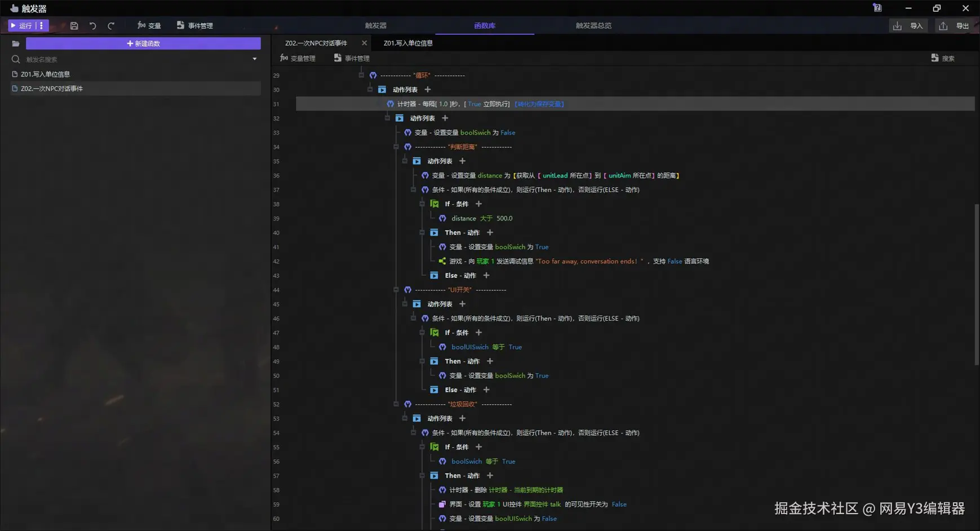Click the "boolUISwich 等于 True" condition
The height and width of the screenshot is (531, 980).
click(481, 347)
